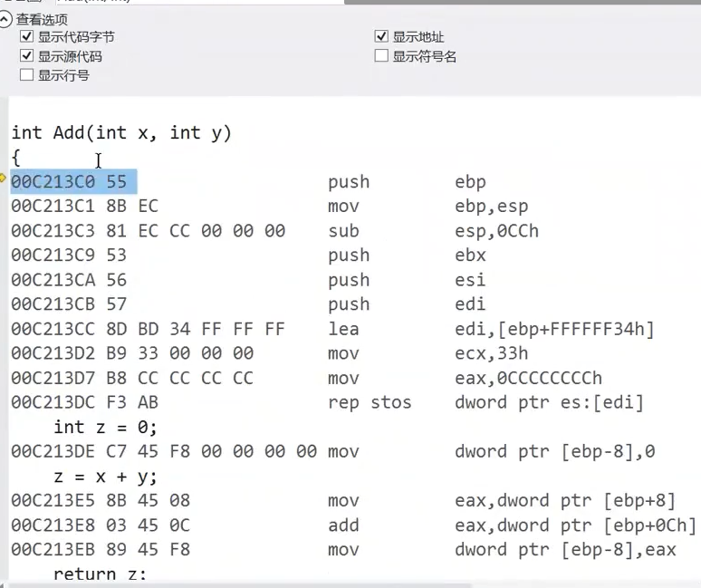This screenshot has height=588, width=701.
Task: Click operand 'edi,[ebp+FFFFFF34h]'
Action: [x=555, y=329]
